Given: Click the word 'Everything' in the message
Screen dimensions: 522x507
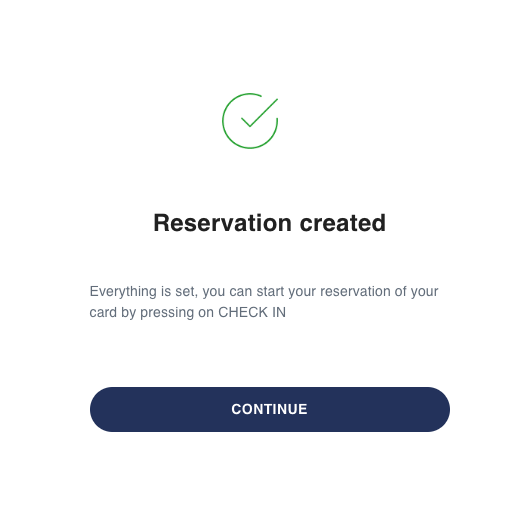Looking at the screenshot, I should point(123,292).
